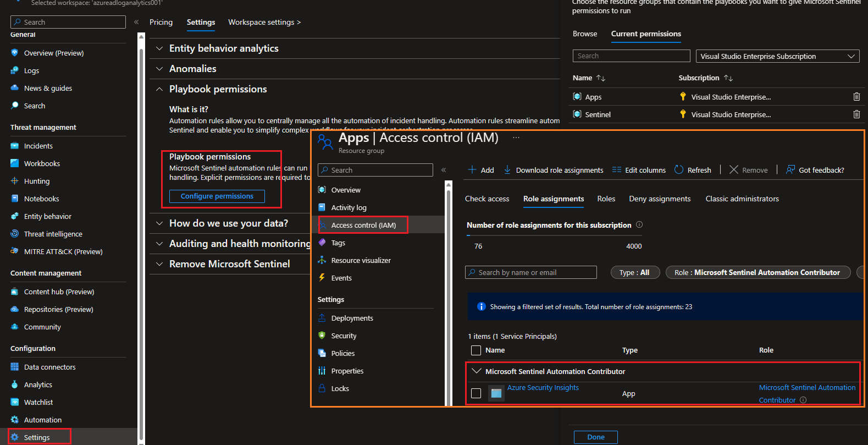Click the Refresh icon in IAM toolbar
The height and width of the screenshot is (445, 868).
(679, 169)
